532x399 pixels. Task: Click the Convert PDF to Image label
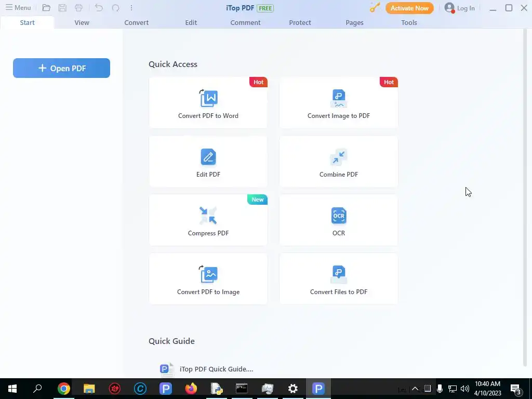[208, 292]
